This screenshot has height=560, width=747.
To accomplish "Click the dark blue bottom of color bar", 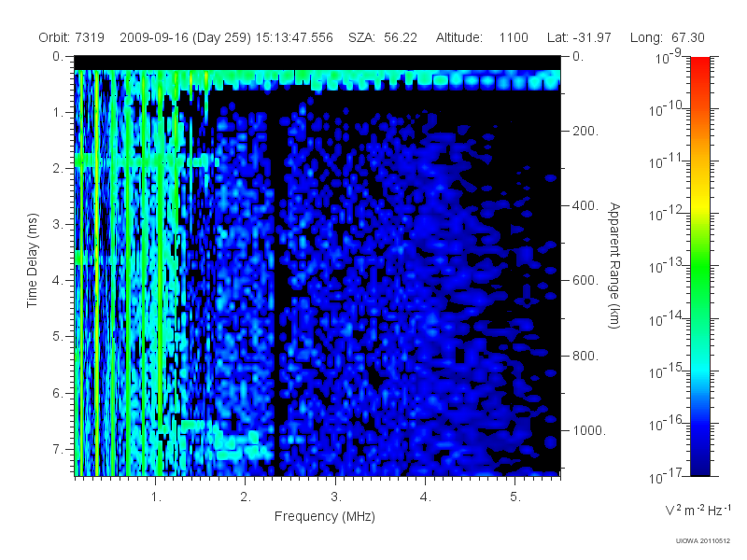I will point(699,467).
